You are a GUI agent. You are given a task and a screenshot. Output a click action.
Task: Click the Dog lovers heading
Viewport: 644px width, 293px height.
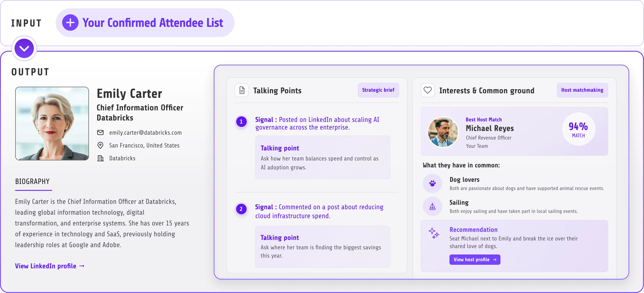click(464, 180)
